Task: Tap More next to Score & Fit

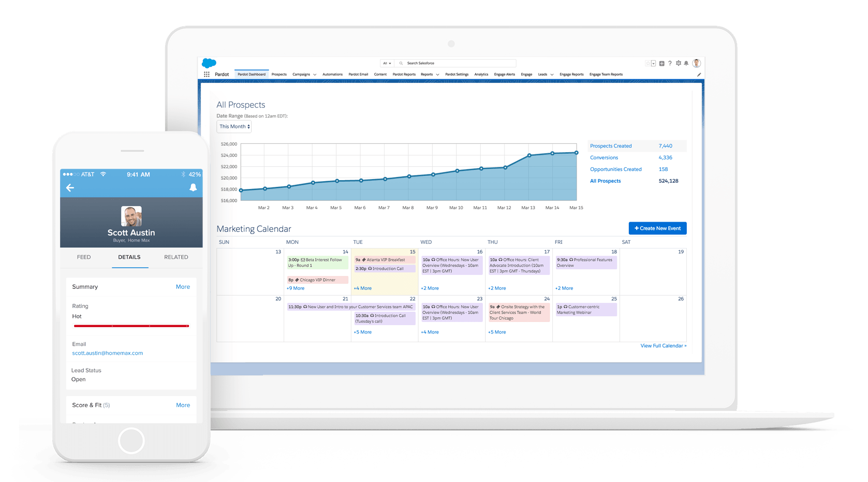Action: (x=183, y=405)
